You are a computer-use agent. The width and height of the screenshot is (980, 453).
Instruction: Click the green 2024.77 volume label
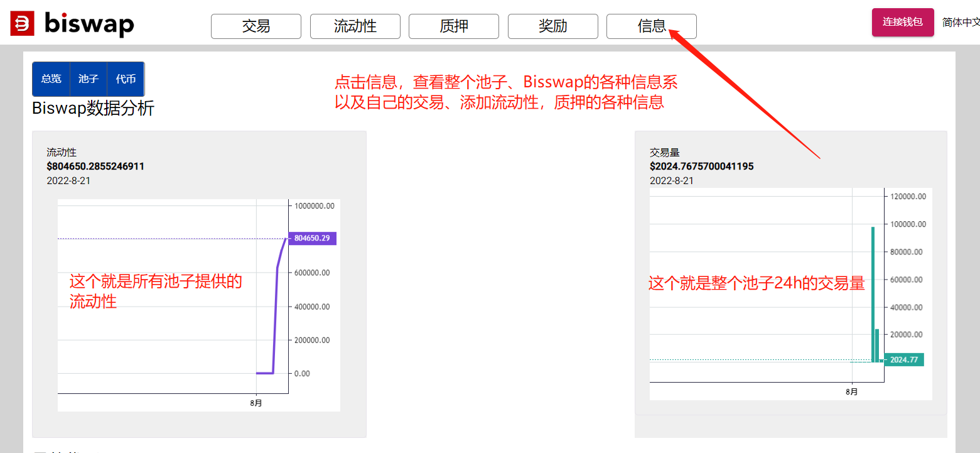tap(904, 360)
